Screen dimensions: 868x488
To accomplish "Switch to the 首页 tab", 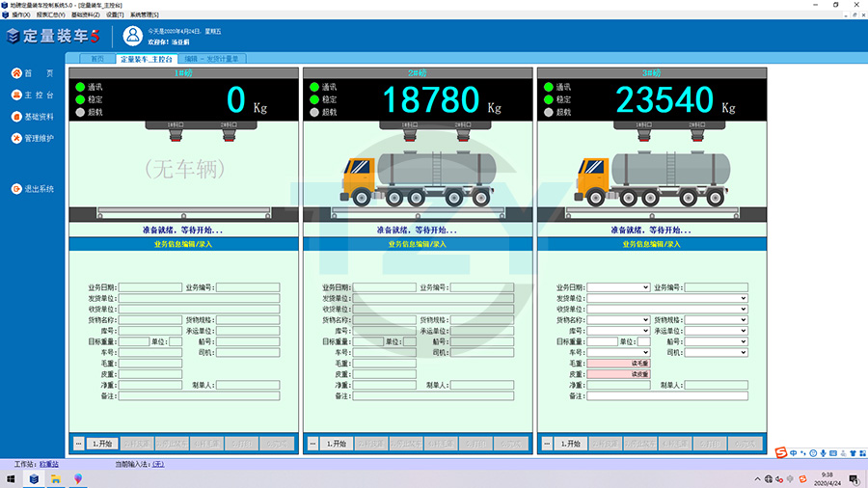I will (x=96, y=59).
